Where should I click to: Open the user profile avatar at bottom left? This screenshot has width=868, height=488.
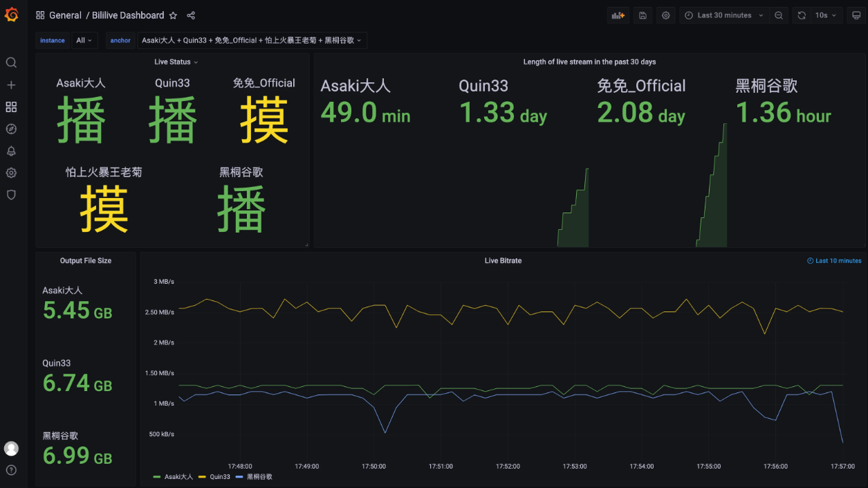(x=11, y=448)
